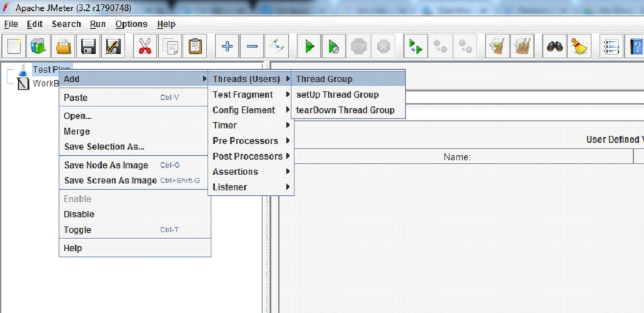Open the Function Helper list icon
The image size is (644, 313).
[611, 46]
